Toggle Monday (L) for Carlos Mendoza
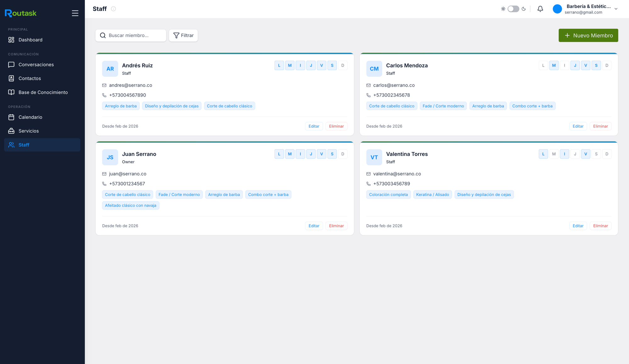The image size is (629, 364). point(543,66)
